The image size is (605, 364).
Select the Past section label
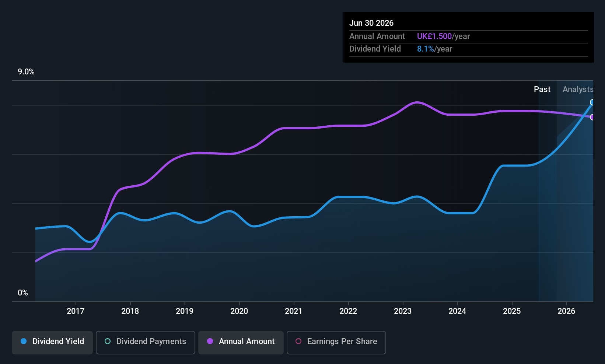(x=542, y=89)
